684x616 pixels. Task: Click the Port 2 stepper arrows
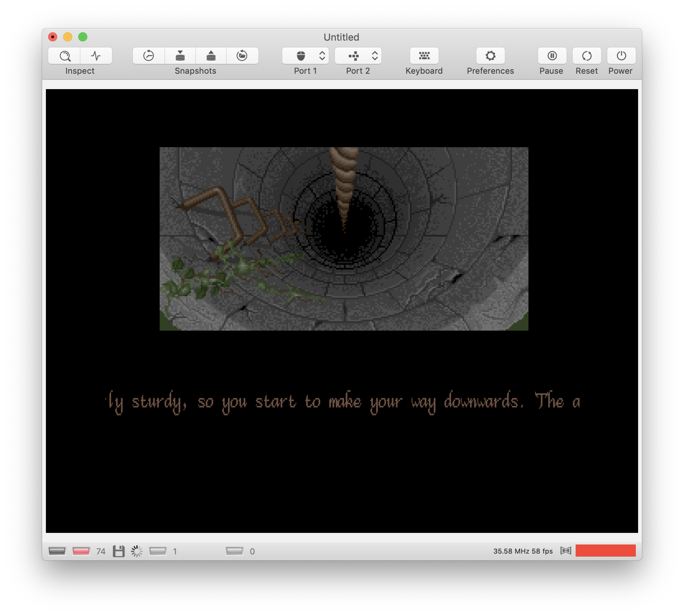[375, 56]
